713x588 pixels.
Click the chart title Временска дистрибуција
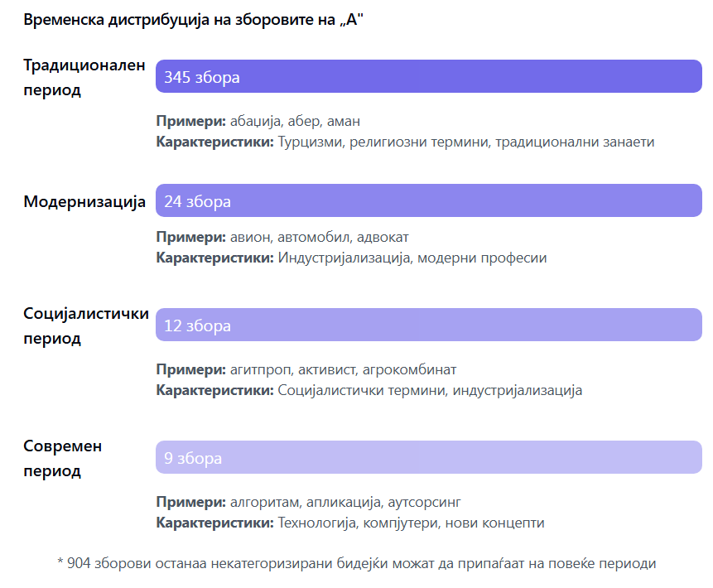193,20
